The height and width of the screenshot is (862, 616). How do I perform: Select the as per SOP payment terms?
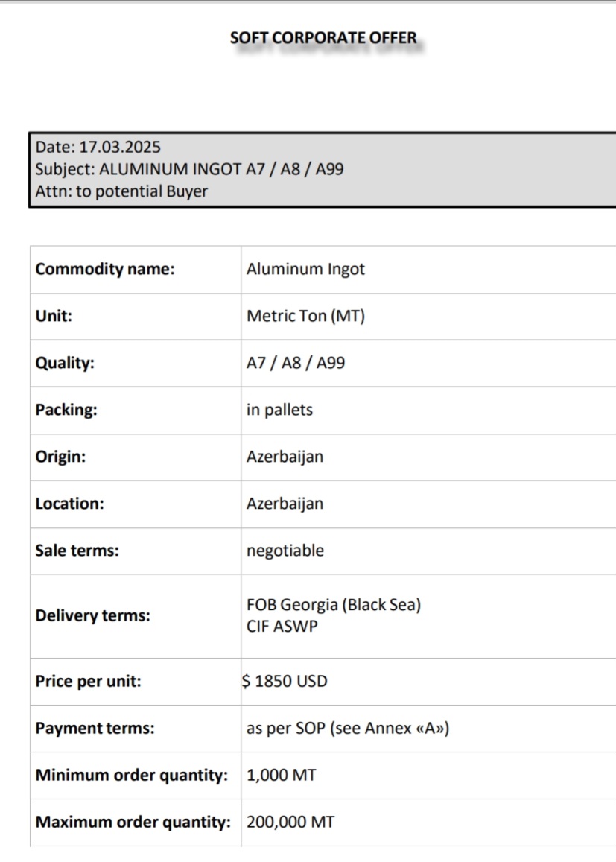point(348,729)
